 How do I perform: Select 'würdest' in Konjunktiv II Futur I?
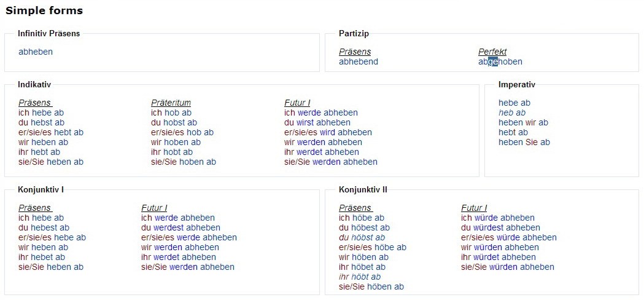pos(490,227)
